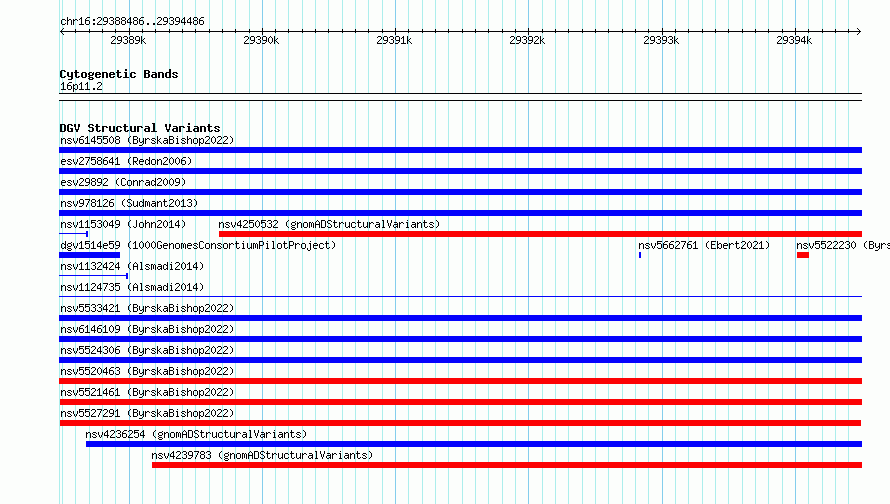Viewport: 890px width, 504px height.
Task: Select the small red bar under nsv5522230
Action: pyautogui.click(x=803, y=255)
